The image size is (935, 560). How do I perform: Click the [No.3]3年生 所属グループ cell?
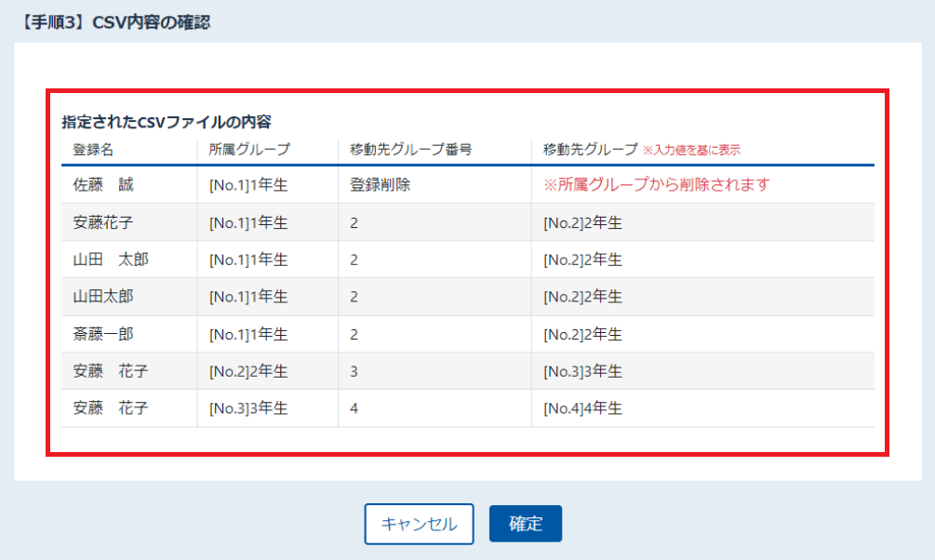[248, 408]
